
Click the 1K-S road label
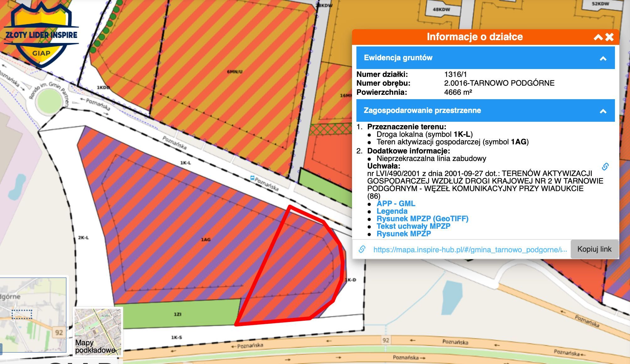[x=176, y=337]
